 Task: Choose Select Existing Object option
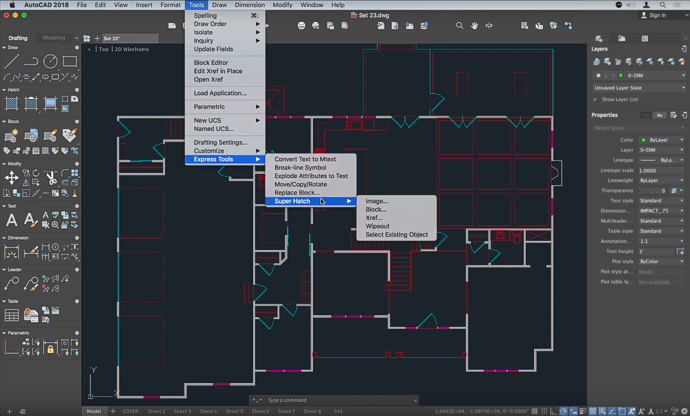396,235
